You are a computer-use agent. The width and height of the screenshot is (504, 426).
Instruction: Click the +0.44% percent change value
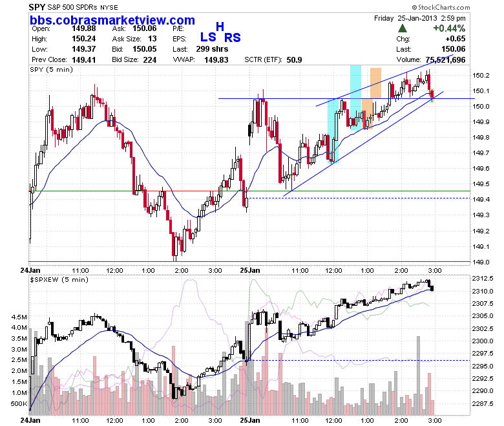[x=449, y=28]
